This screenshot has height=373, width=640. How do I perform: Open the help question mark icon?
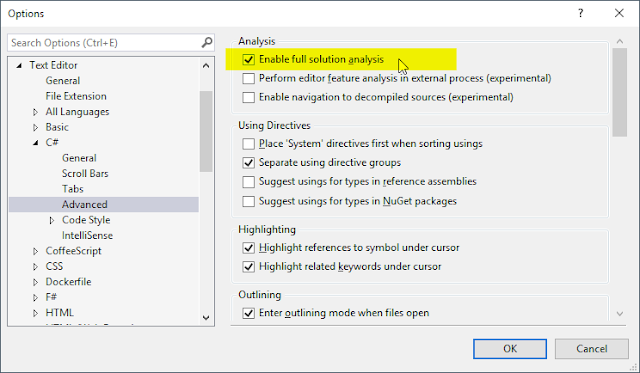click(x=581, y=13)
